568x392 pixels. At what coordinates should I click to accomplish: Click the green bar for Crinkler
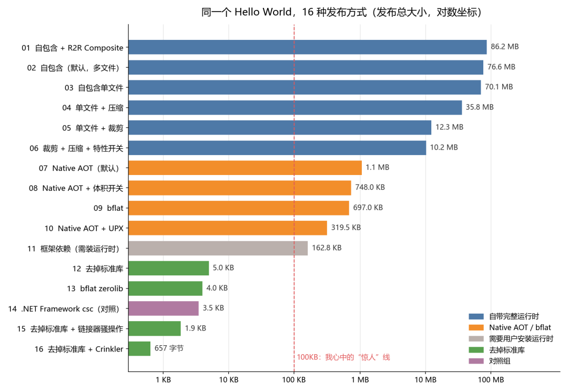point(139,348)
